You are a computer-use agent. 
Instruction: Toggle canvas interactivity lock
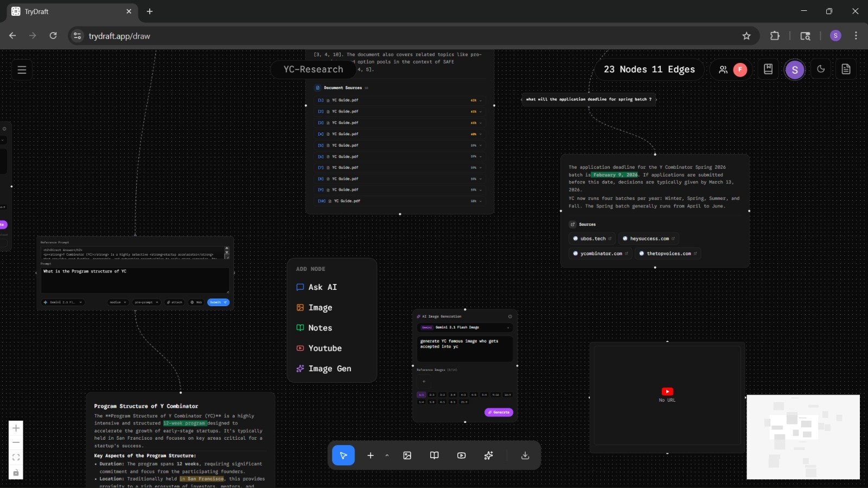point(16,472)
